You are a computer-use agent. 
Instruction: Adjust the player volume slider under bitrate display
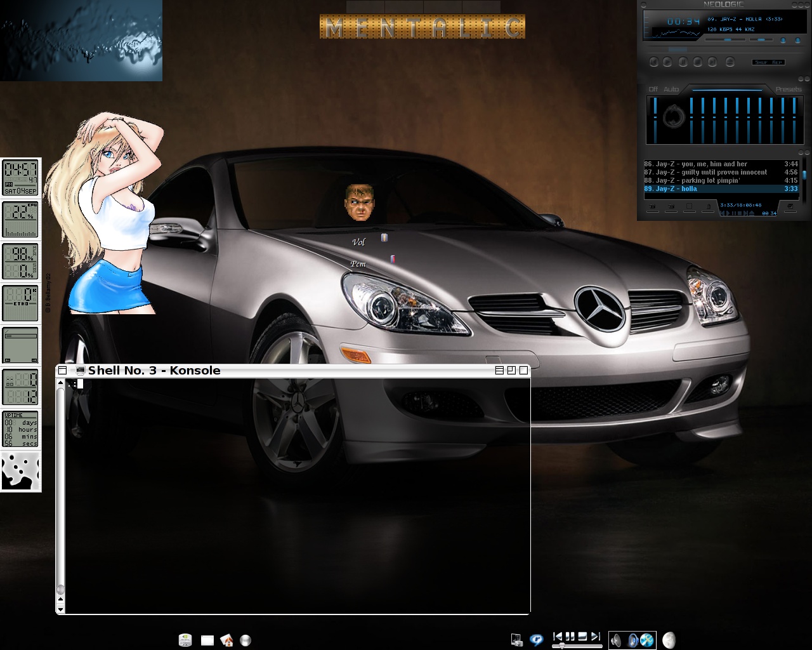click(x=726, y=39)
